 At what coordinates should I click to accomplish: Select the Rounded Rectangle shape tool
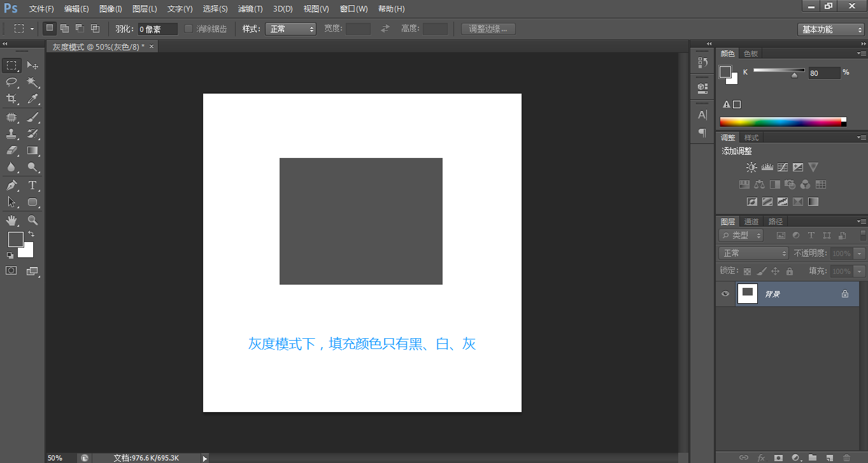[x=32, y=202]
